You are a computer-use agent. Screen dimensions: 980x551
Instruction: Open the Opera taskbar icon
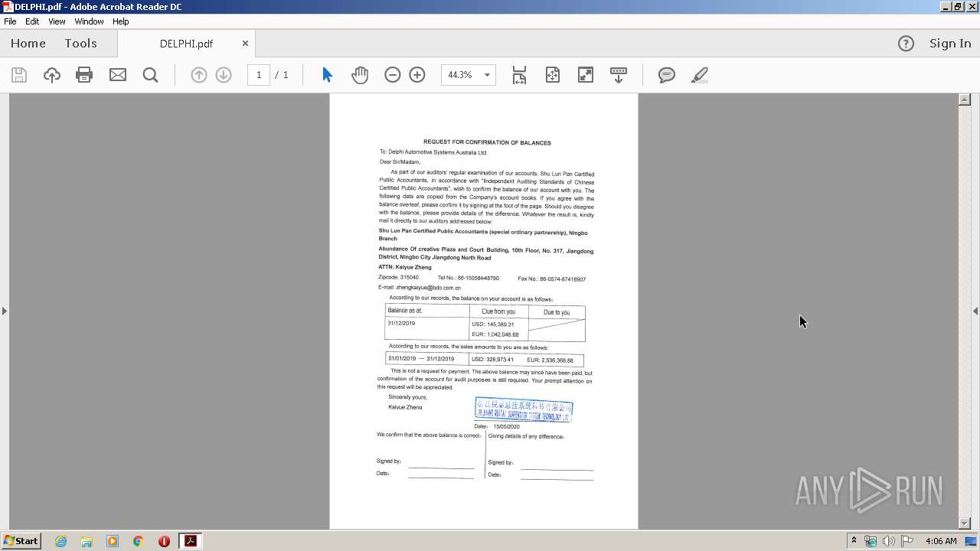(x=164, y=541)
